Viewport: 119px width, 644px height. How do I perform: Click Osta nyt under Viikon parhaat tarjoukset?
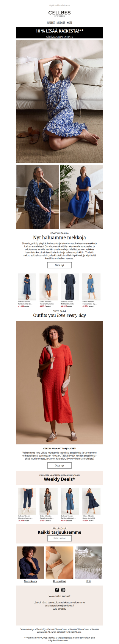[x=59, y=465]
